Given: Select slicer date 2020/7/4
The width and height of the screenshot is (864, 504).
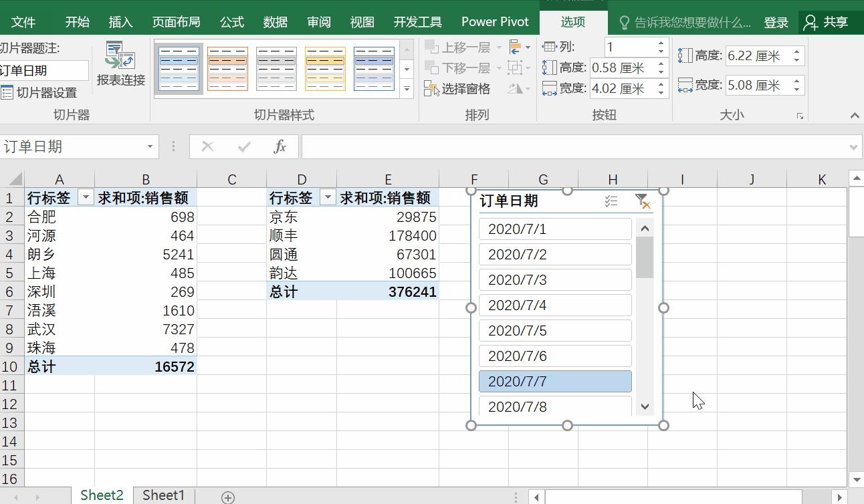Looking at the screenshot, I should (555, 305).
